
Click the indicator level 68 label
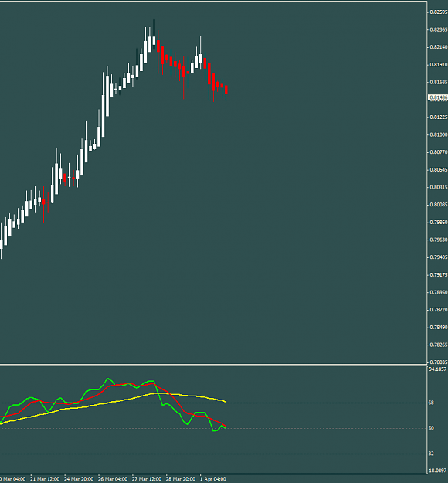pyautogui.click(x=431, y=403)
